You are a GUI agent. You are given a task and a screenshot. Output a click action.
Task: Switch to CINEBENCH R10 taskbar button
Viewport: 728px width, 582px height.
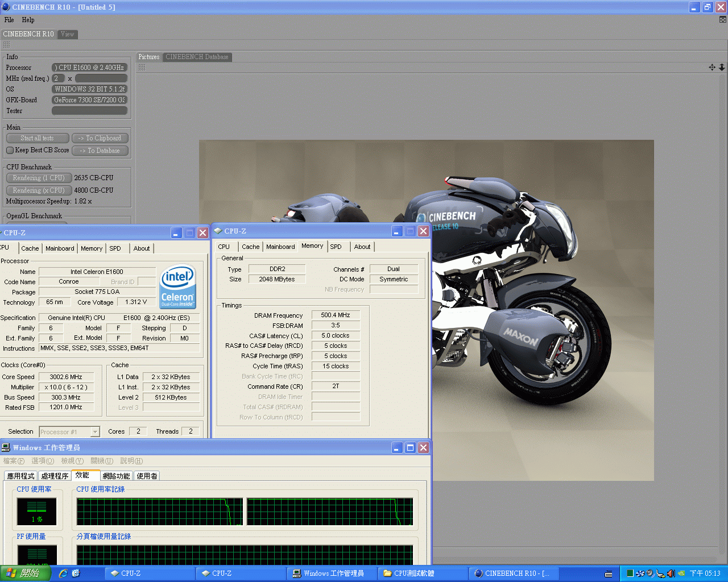point(514,573)
